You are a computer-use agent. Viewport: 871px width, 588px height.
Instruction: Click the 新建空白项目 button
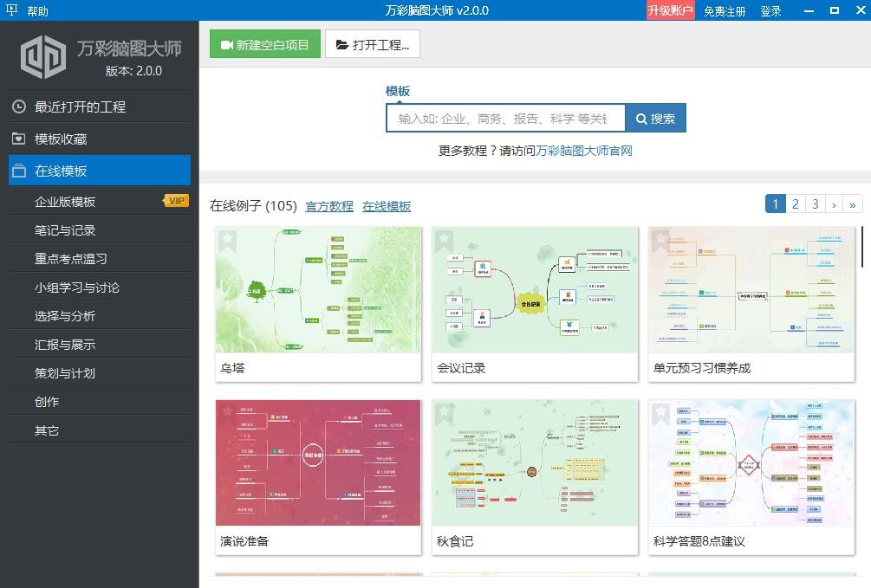(x=264, y=43)
